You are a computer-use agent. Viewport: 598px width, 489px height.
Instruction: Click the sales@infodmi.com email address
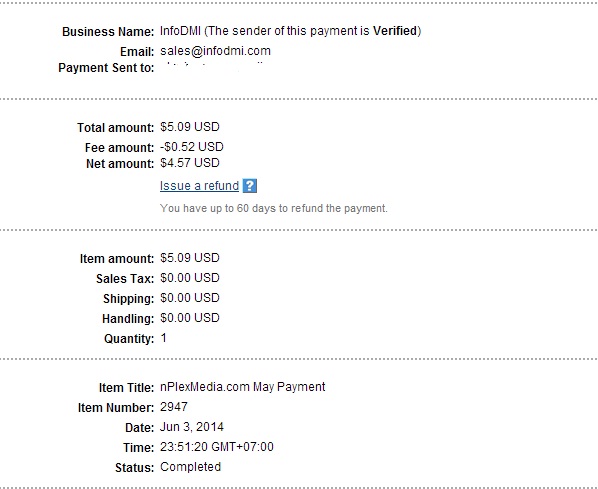[x=215, y=51]
